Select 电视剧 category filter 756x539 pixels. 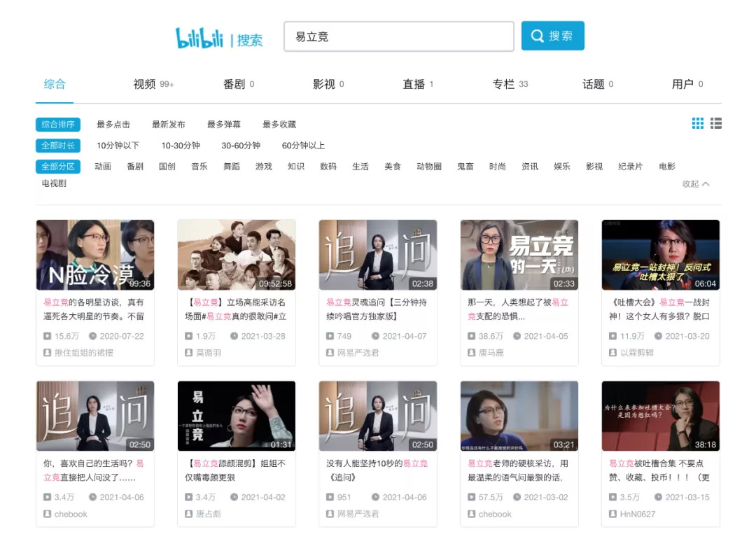[x=54, y=183]
